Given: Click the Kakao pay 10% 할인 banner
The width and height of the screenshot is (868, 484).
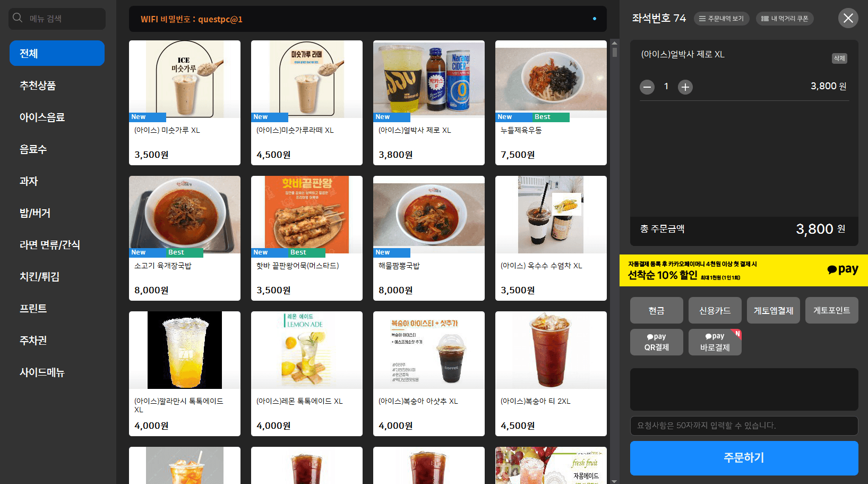Looking at the screenshot, I should (744, 270).
